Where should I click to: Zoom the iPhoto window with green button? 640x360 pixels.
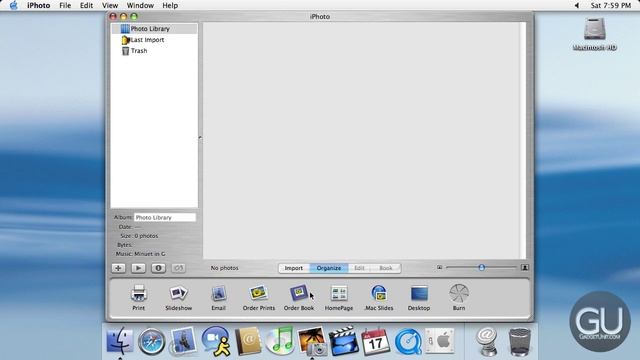tap(134, 17)
